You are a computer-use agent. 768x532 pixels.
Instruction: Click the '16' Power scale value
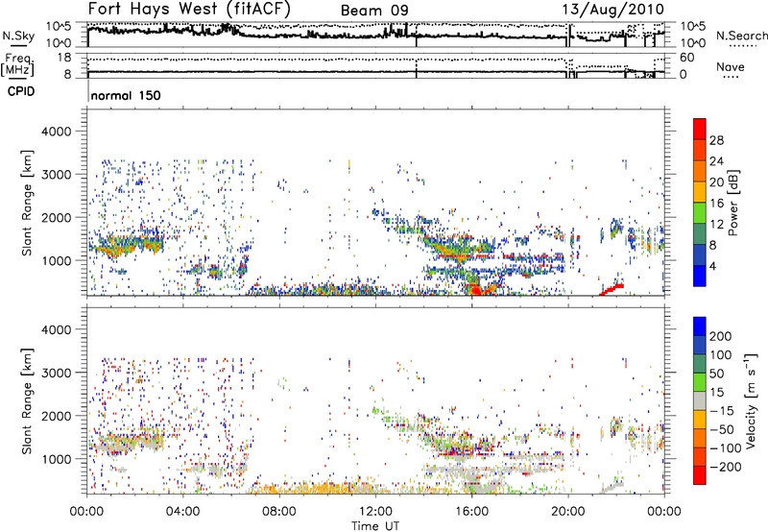click(x=716, y=203)
